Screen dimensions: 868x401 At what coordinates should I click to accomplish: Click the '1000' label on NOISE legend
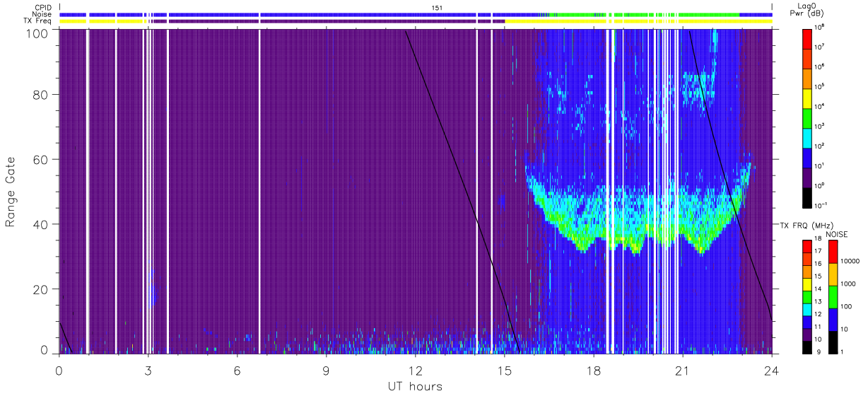[x=848, y=284]
